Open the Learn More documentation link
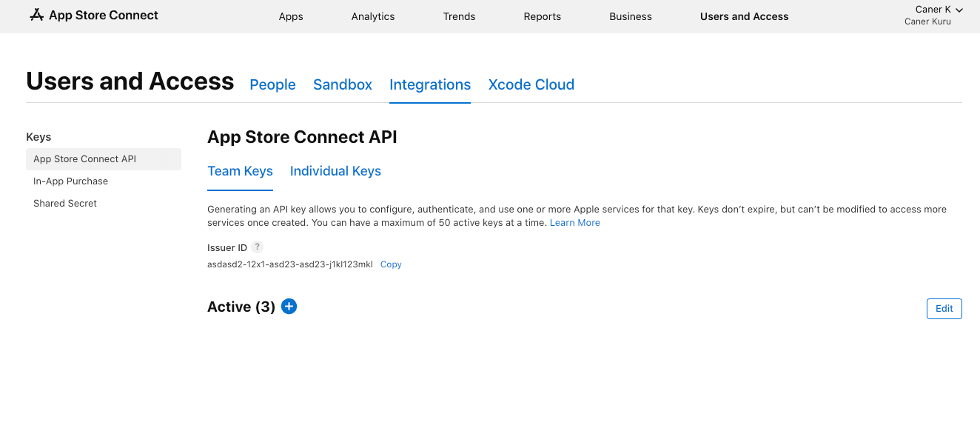The height and width of the screenshot is (431, 980). 574,222
